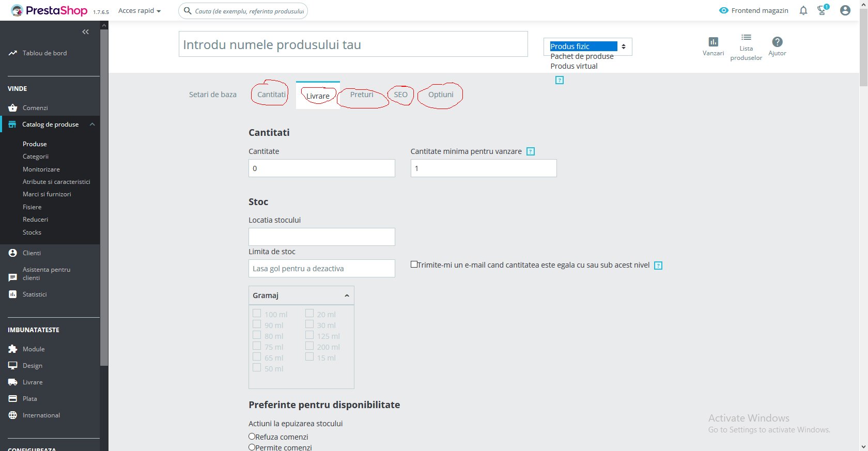This screenshot has width=868, height=451.
Task: Open the product type dropdown Produs fizic
Action: click(588, 46)
